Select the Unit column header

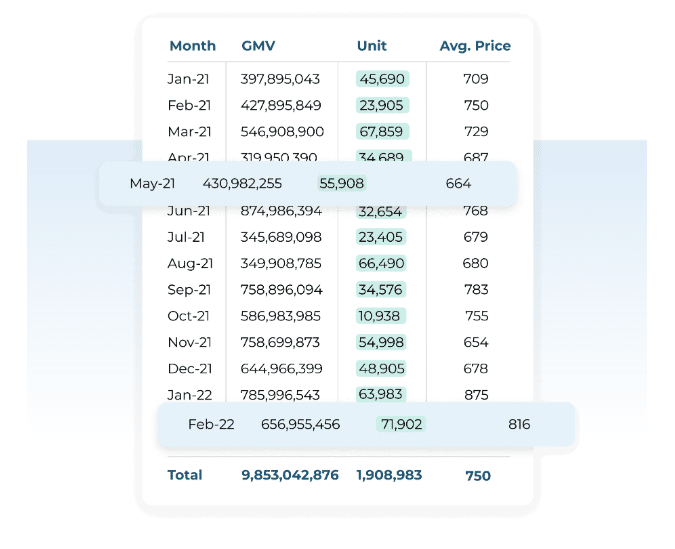click(x=371, y=46)
